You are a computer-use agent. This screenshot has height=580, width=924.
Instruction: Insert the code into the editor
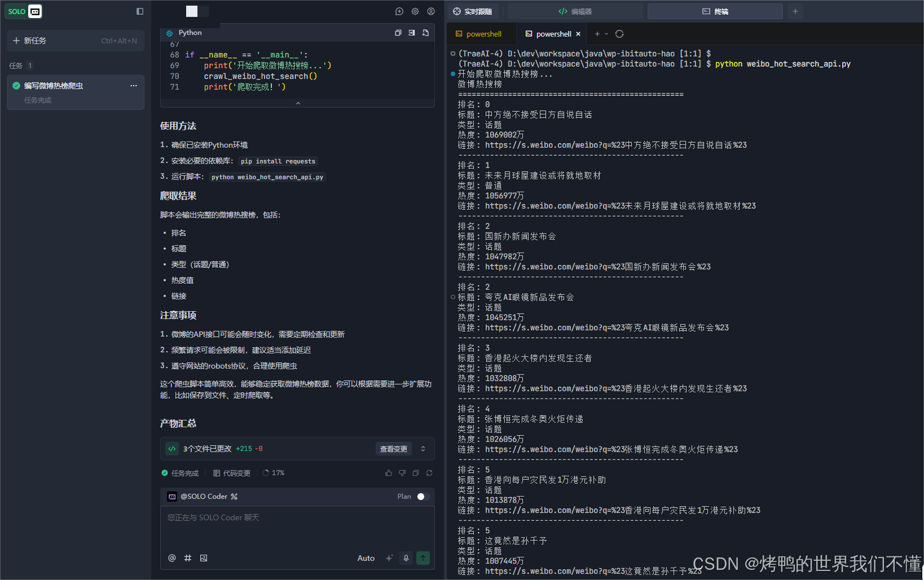(412, 33)
